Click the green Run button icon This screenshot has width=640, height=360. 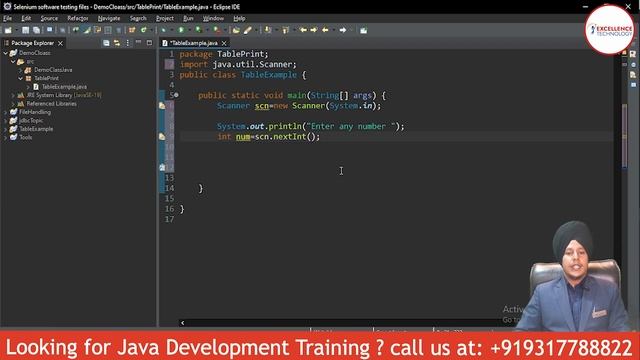181,30
